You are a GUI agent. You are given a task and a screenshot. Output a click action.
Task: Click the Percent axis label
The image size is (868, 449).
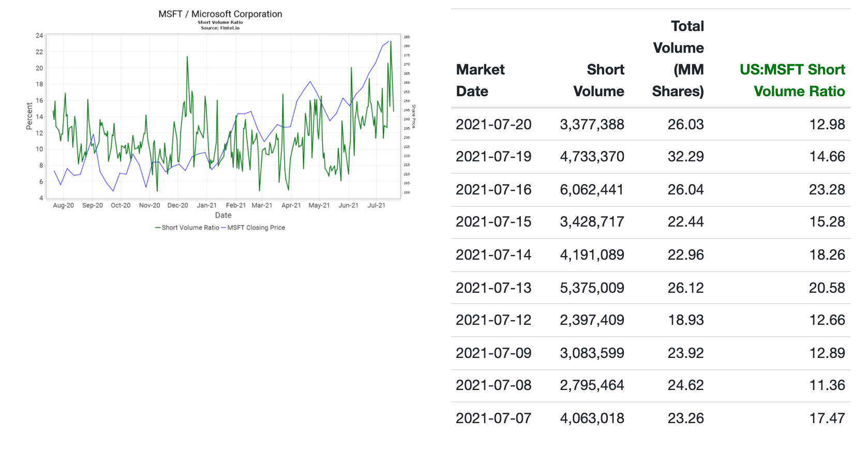(x=29, y=116)
